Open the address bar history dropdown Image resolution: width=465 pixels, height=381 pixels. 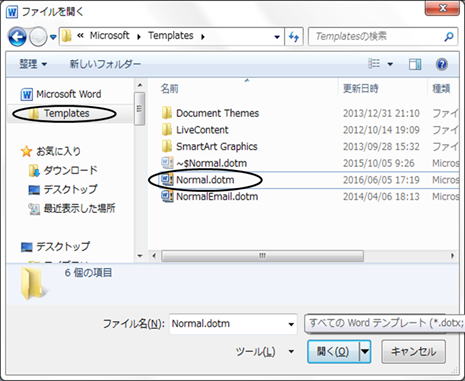pyautogui.click(x=277, y=37)
